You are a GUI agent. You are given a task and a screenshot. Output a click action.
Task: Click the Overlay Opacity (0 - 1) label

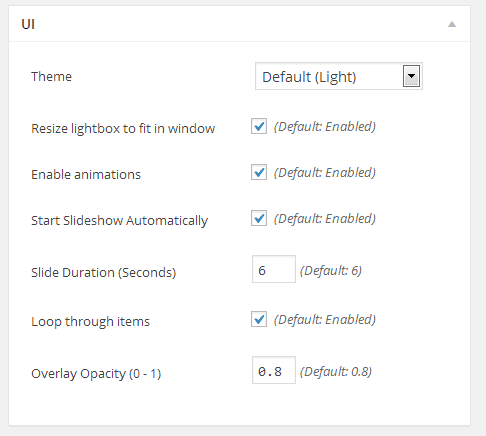point(96,373)
